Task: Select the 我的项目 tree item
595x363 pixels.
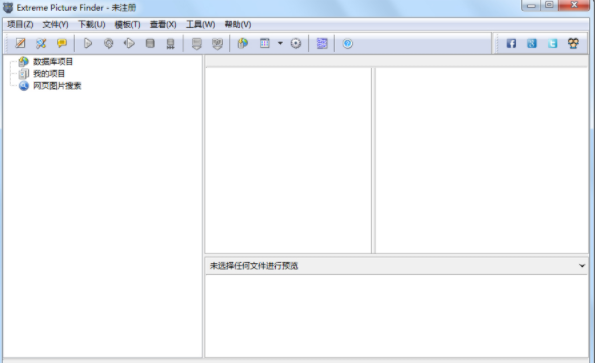Action: pos(49,74)
